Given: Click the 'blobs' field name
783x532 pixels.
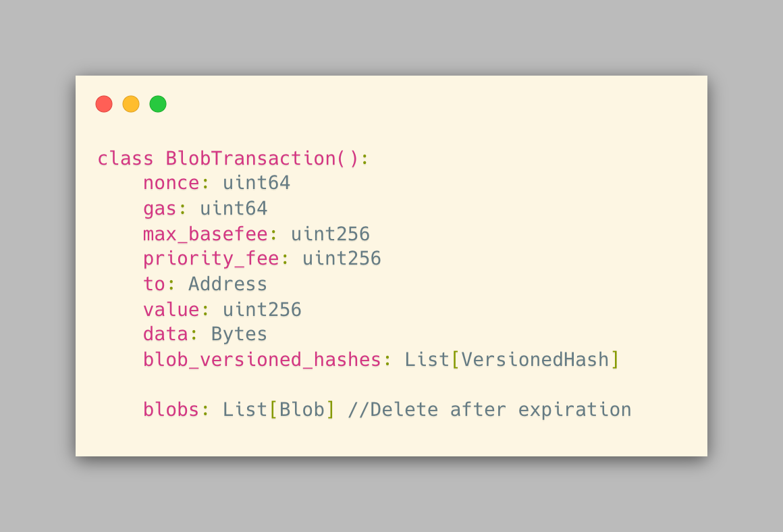Looking at the screenshot, I should click(x=171, y=410).
